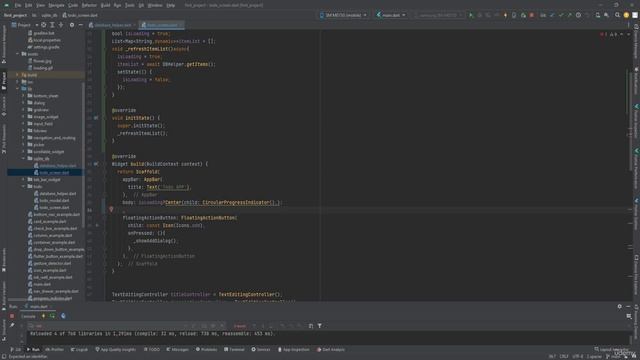Open the Logcat tool window
640x360 pixels.
point(79,349)
